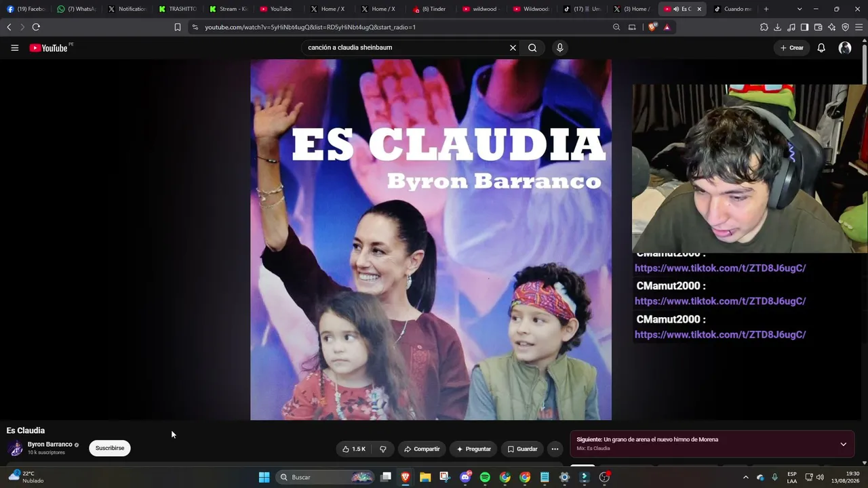Clear the YouTube search query
This screenshot has width=868, height=488.
(x=513, y=47)
